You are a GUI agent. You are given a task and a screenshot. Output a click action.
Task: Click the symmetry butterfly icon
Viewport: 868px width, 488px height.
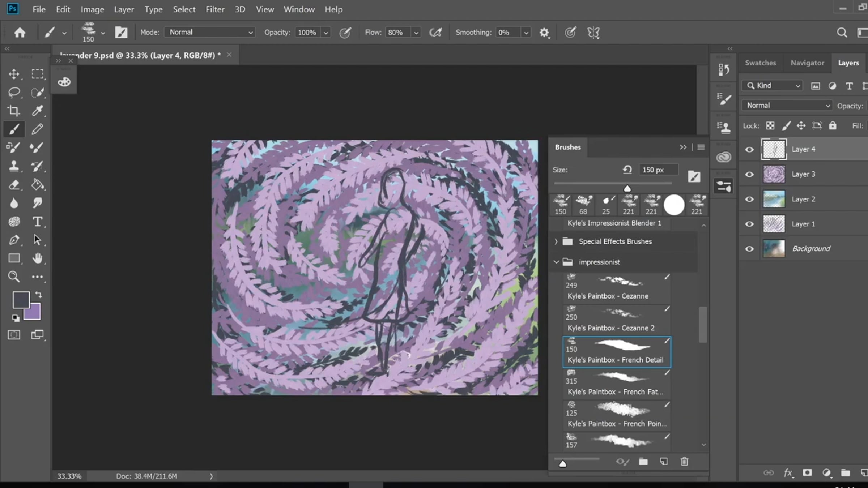click(593, 33)
